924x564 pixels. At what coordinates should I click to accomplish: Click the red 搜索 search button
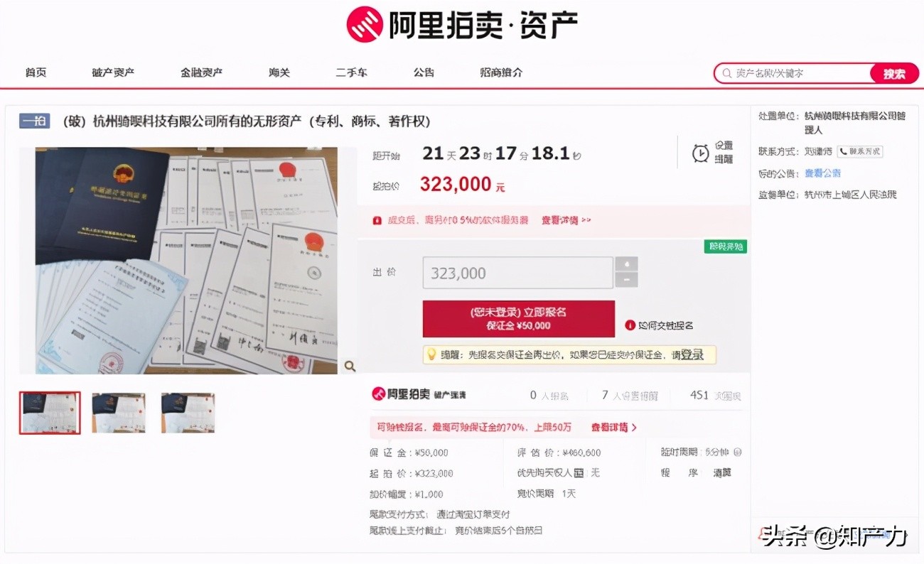[x=894, y=74]
